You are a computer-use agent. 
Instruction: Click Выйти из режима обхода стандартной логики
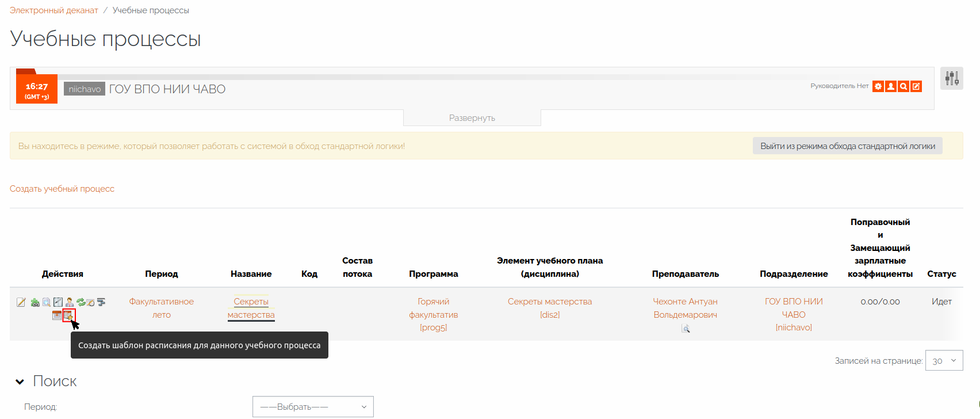click(x=848, y=146)
